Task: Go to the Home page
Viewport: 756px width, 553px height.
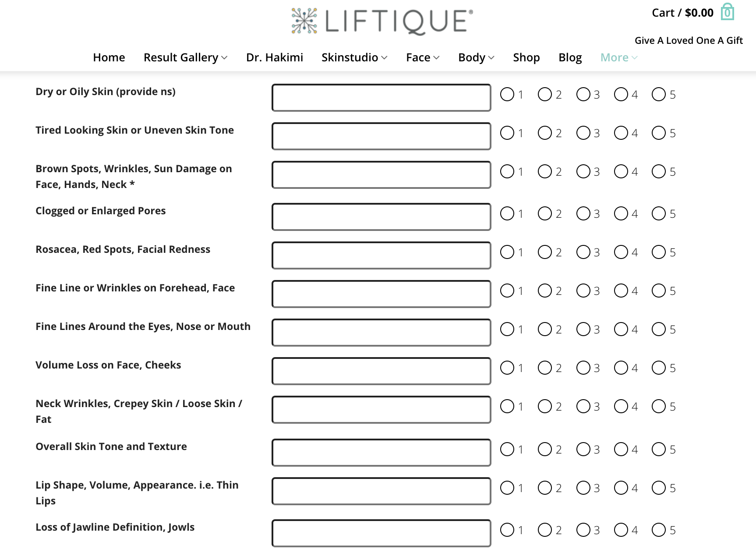Action: [109, 57]
